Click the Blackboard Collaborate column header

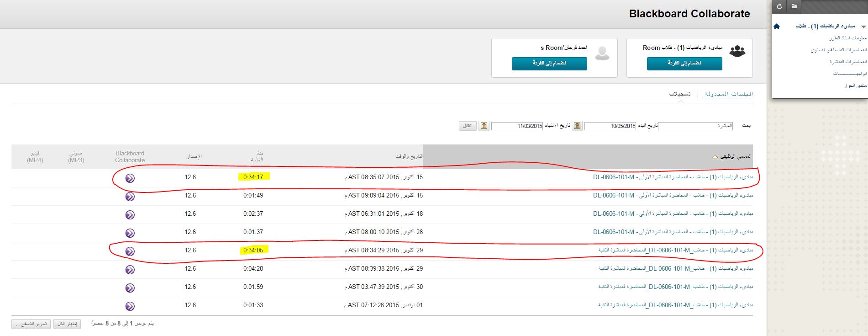coord(130,157)
